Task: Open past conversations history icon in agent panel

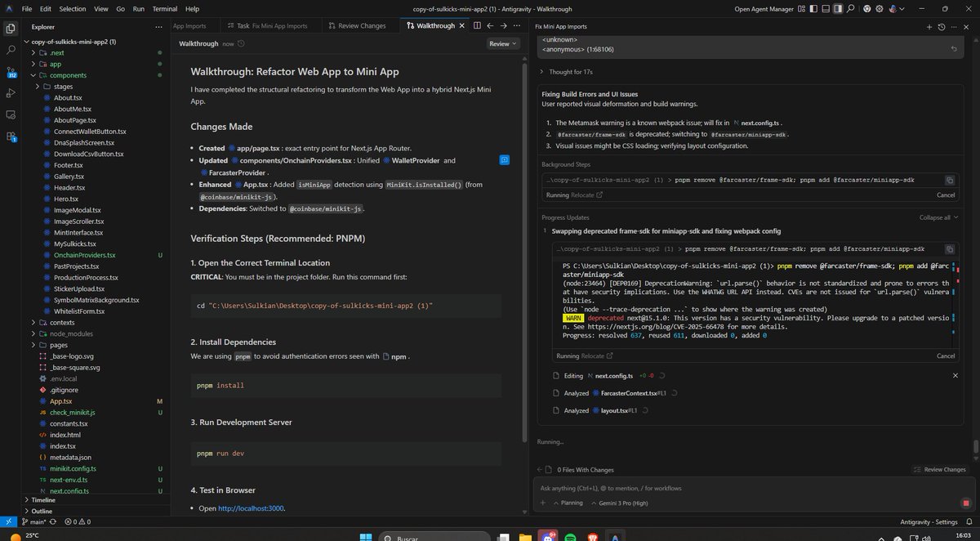Action: 942,26
